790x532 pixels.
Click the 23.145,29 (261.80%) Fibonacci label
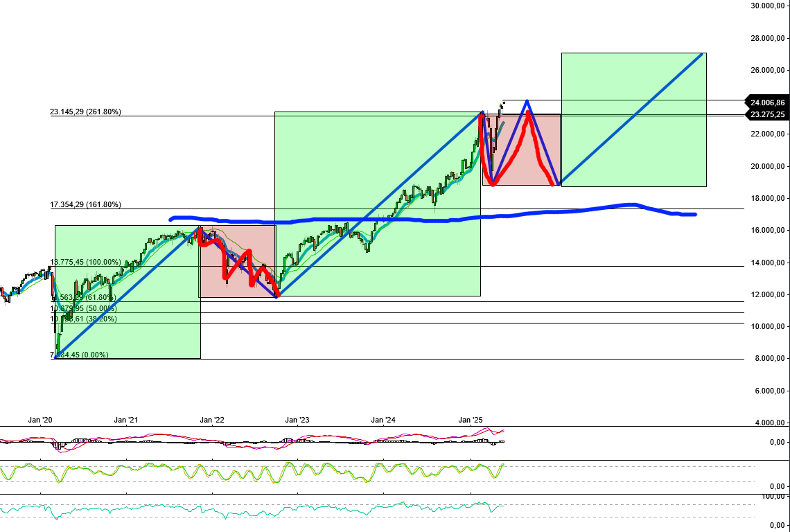pos(85,110)
